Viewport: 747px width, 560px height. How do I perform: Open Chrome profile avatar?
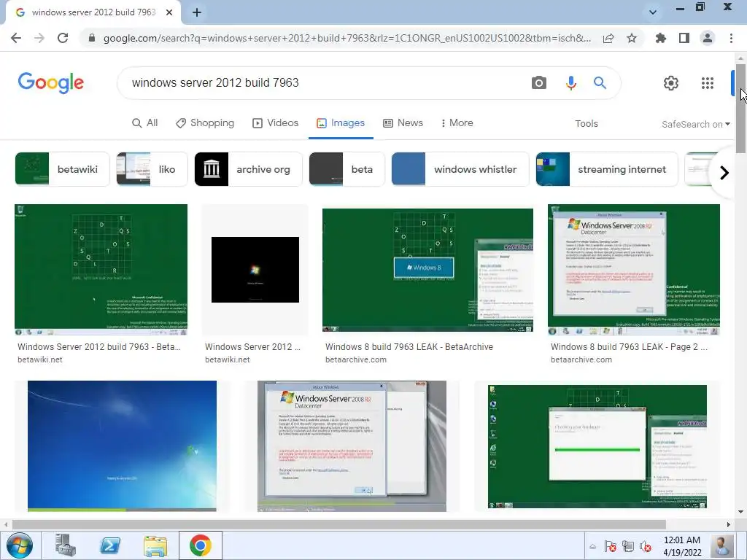coord(708,38)
